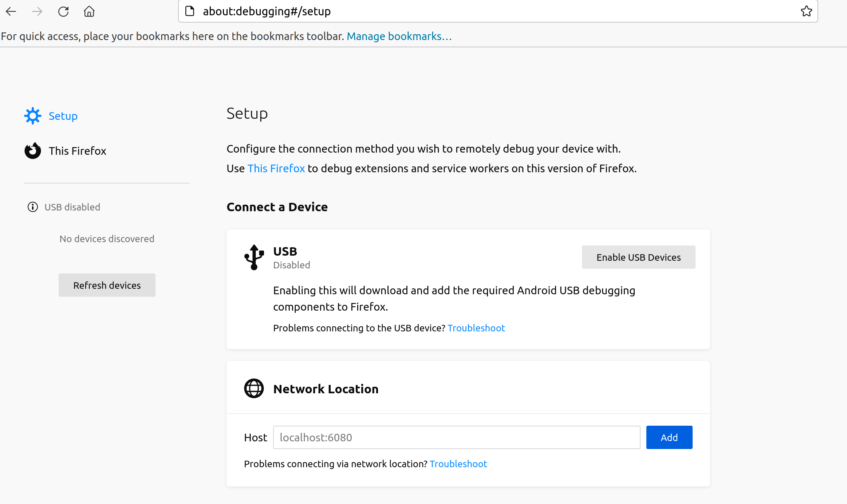Reload the page with refresh icon

(63, 11)
